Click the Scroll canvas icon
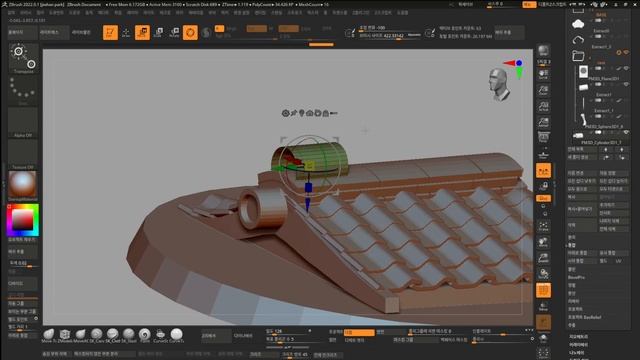 pyautogui.click(x=543, y=74)
